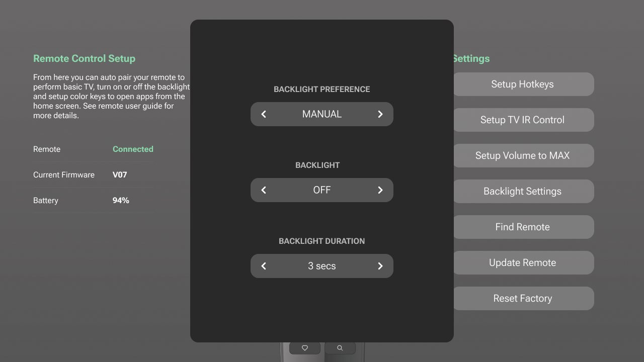The height and width of the screenshot is (362, 644).
Task: Switch Backlight setting with left arrow
Action: 264,190
